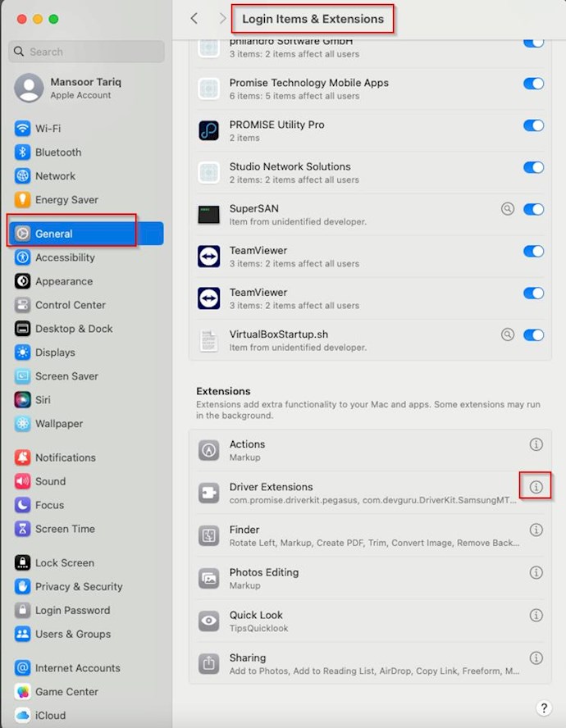566x728 pixels.
Task: Toggle the first TeamViewer switch
Action: click(x=533, y=251)
